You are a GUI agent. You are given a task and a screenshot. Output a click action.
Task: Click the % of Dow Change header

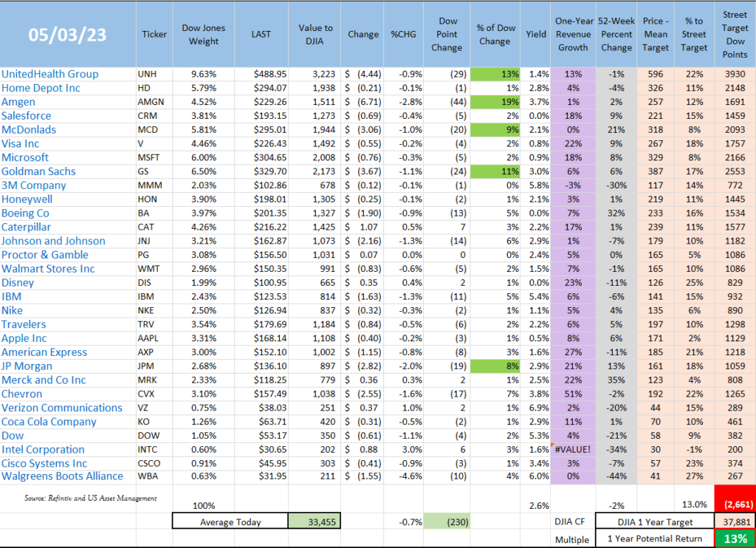point(495,35)
